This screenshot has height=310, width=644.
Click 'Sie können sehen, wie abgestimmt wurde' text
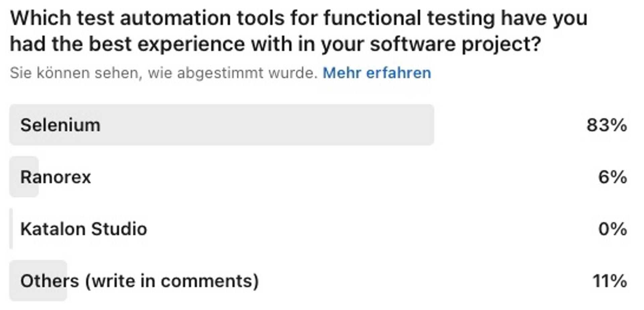click(163, 73)
